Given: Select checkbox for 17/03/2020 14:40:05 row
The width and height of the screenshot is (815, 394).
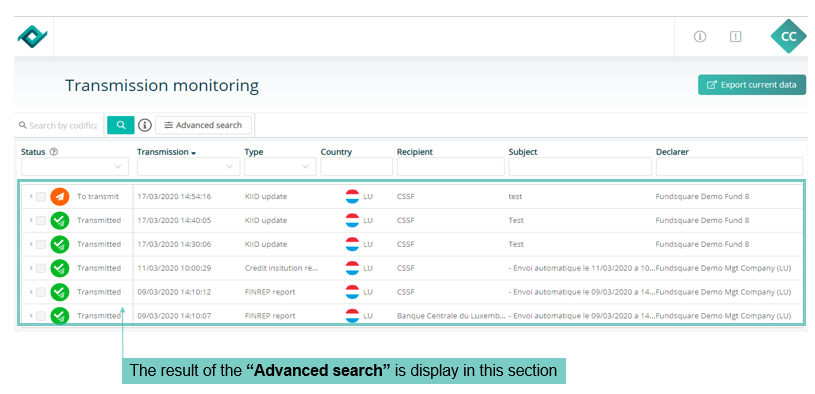Looking at the screenshot, I should point(41,220).
